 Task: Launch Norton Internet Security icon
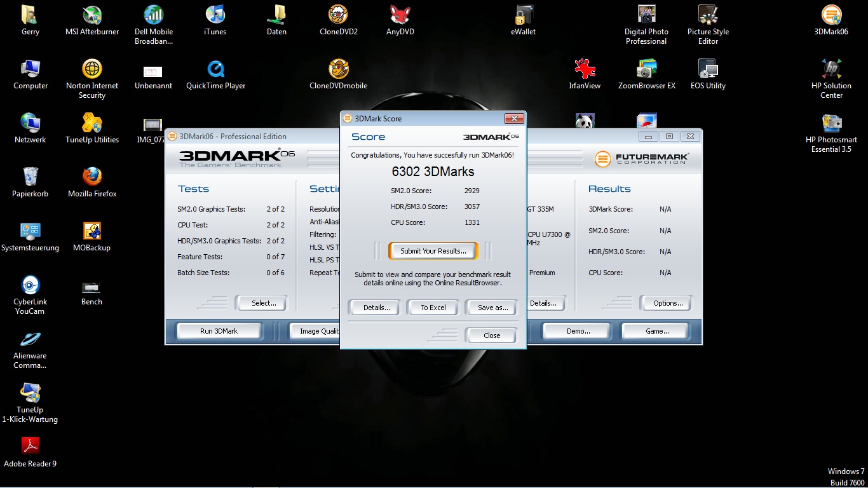[x=92, y=79]
